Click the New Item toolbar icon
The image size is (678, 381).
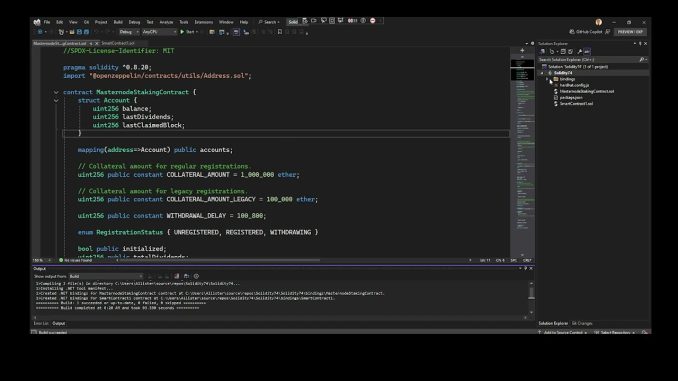pos(61,32)
